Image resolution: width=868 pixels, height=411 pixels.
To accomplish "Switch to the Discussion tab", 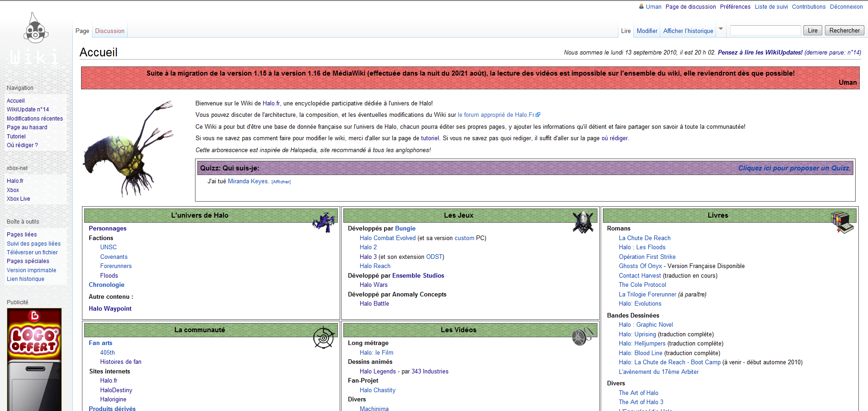I will pyautogui.click(x=110, y=31).
